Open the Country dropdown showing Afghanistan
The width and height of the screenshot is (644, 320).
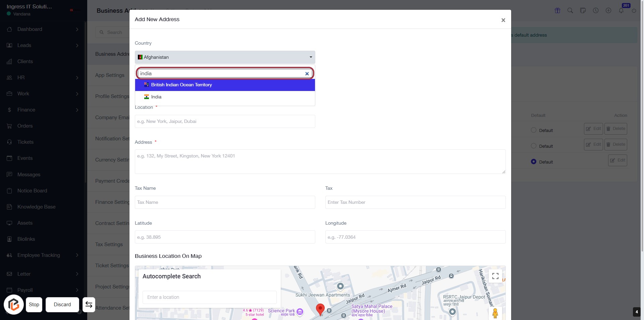coord(225,57)
